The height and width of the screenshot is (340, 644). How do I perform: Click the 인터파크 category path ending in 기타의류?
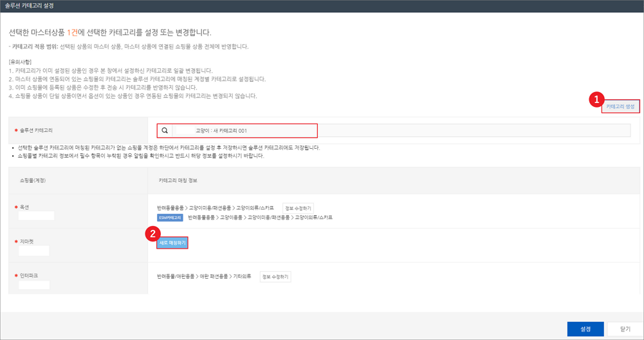[206, 276]
